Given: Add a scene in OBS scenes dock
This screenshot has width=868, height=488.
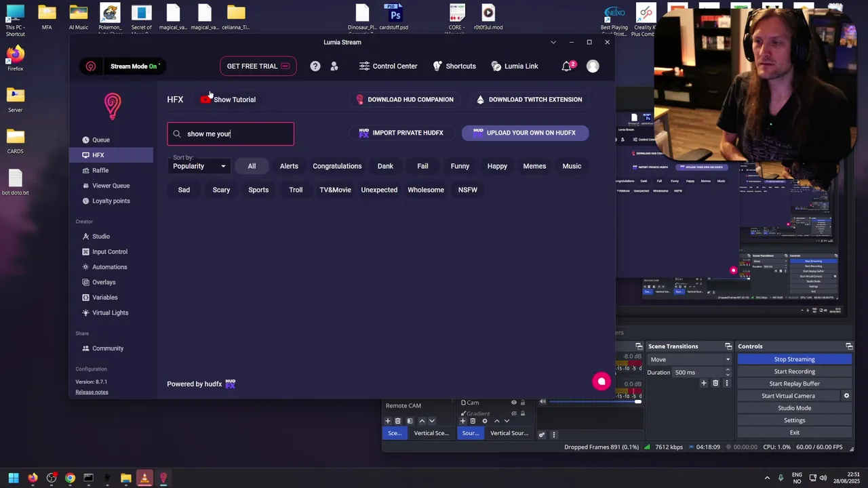Looking at the screenshot, I should click(x=388, y=421).
